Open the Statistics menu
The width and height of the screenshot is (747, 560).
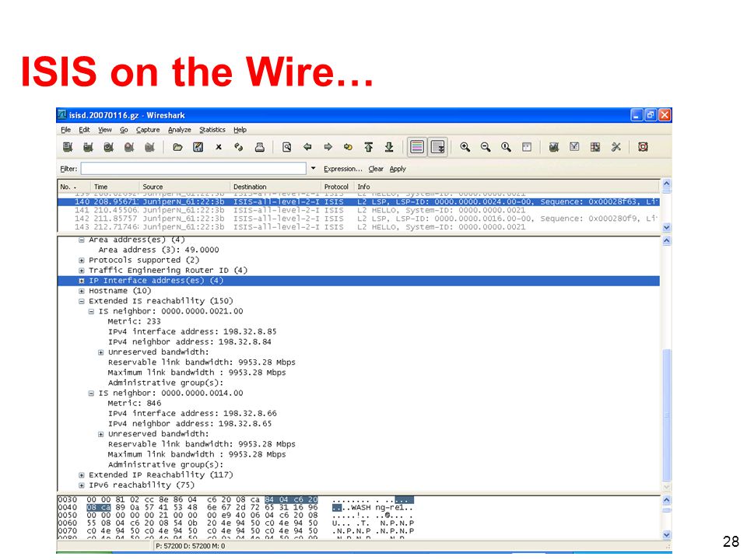pyautogui.click(x=212, y=130)
